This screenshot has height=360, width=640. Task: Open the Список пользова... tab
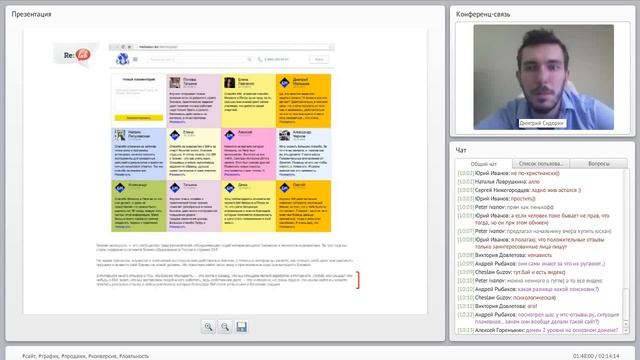tap(541, 164)
